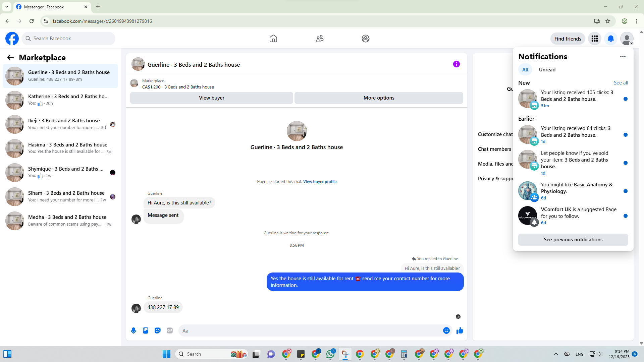Select the All notifications tab
644x362 pixels.
525,70
